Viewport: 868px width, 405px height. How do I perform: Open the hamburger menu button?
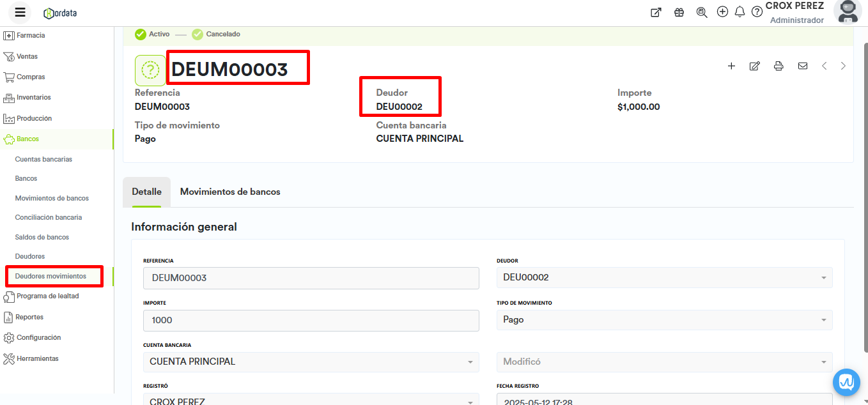(20, 12)
